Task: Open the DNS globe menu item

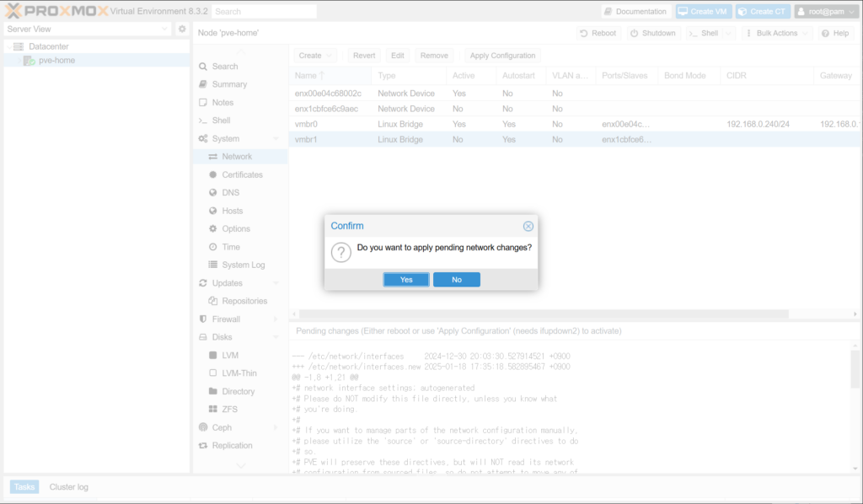Action: 230,193
